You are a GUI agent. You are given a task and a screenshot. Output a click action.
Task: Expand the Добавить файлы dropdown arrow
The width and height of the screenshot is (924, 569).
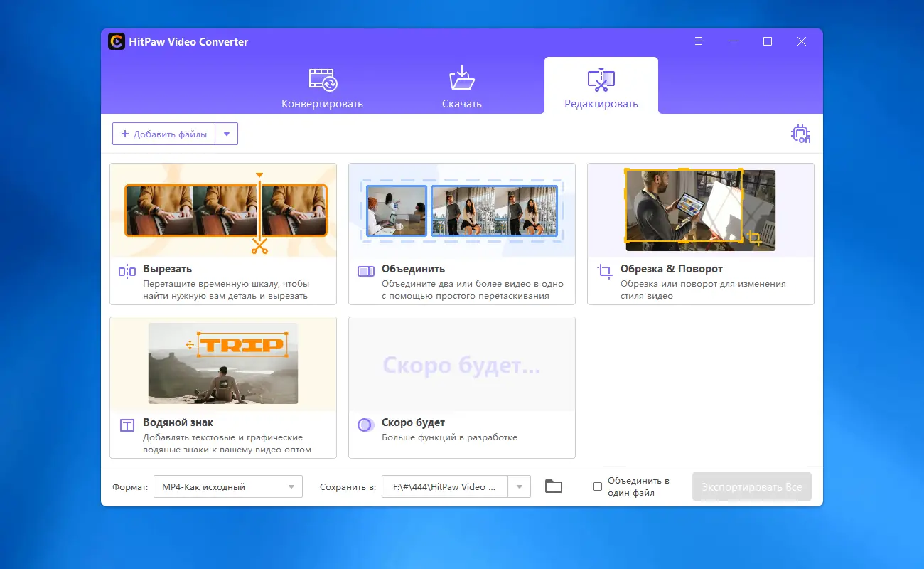click(227, 134)
